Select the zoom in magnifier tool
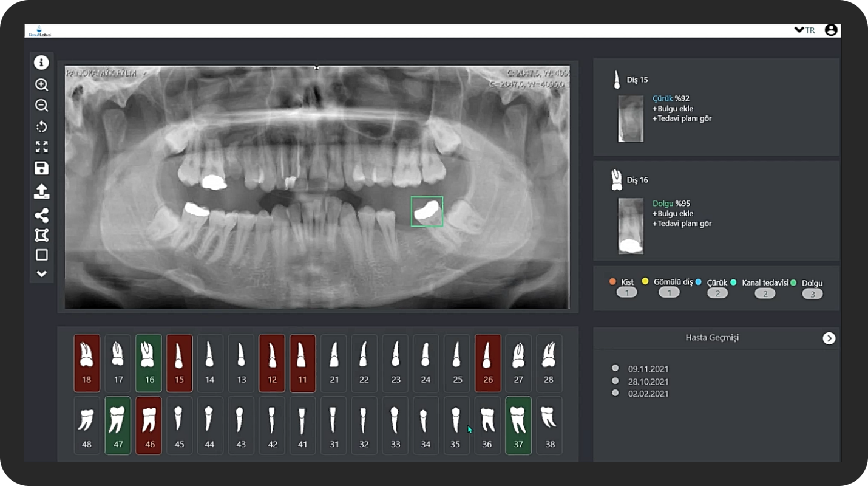 pos(41,85)
